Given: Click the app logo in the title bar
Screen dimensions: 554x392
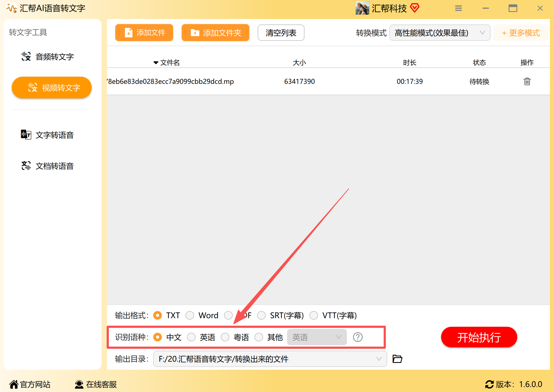Looking at the screenshot, I should (x=11, y=8).
